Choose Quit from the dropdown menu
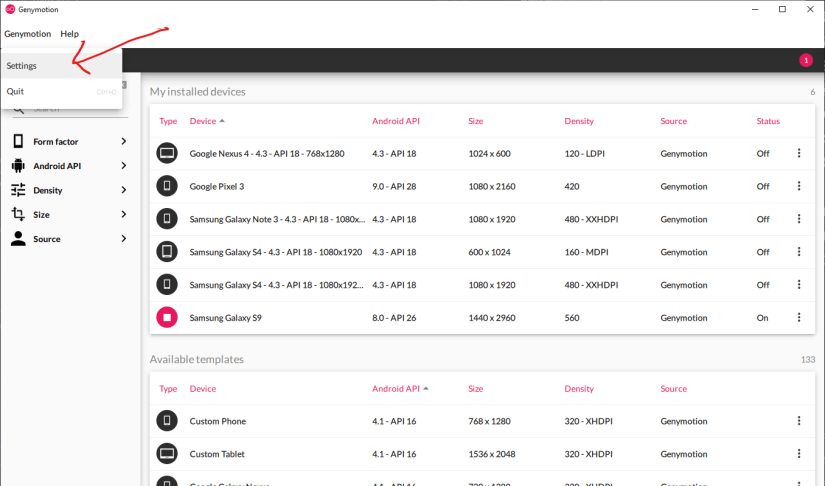 [62, 92]
